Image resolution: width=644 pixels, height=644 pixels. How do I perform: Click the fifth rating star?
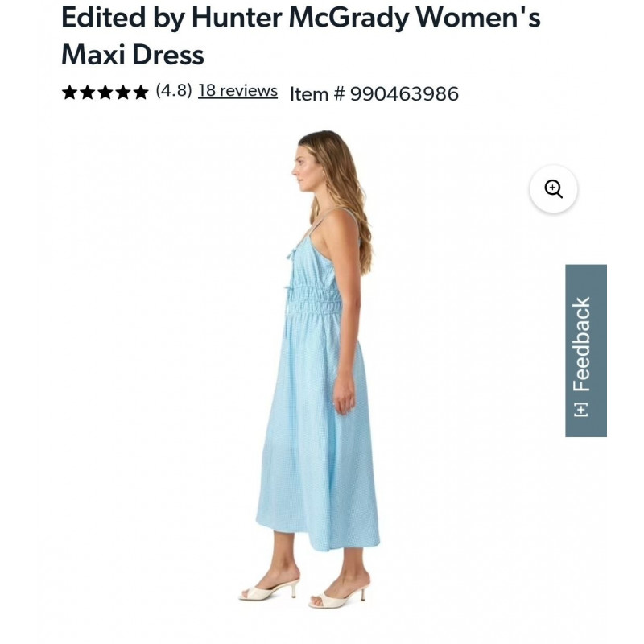pyautogui.click(x=141, y=93)
